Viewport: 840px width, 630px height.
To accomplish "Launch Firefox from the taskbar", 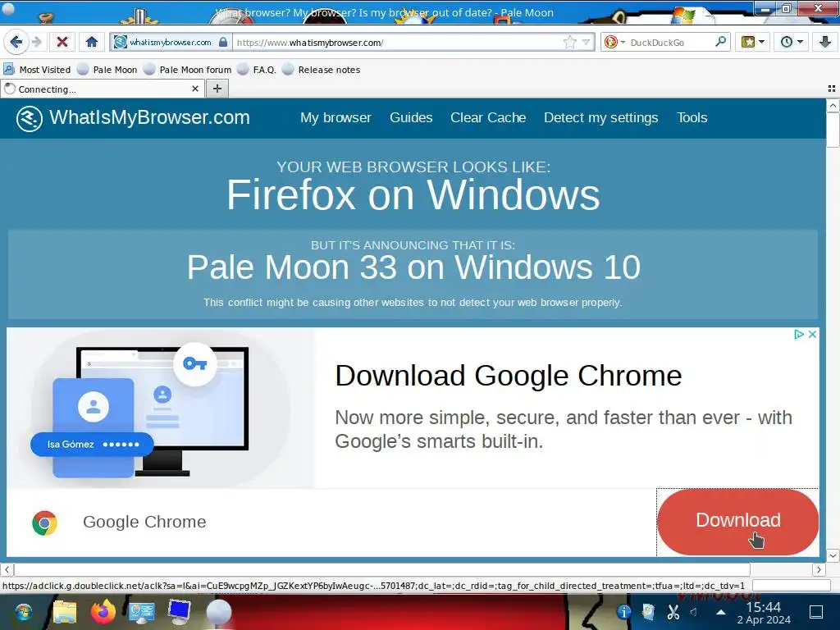I will coord(103,612).
